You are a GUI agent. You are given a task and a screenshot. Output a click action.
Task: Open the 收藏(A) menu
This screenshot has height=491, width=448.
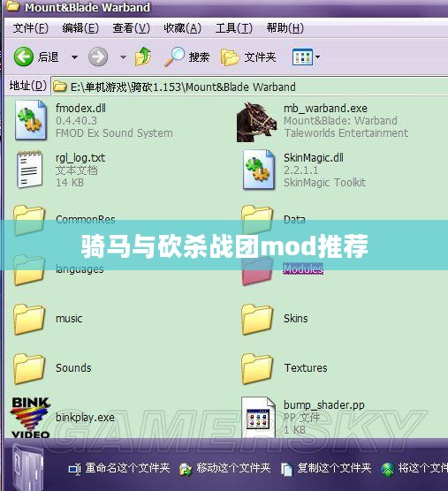183,28
